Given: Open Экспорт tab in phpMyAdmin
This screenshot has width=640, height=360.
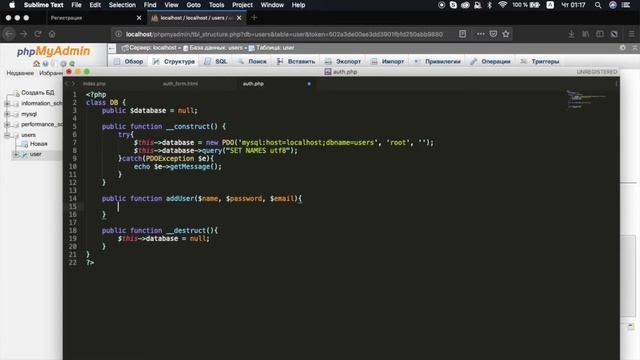Looking at the screenshot, I should [343, 62].
